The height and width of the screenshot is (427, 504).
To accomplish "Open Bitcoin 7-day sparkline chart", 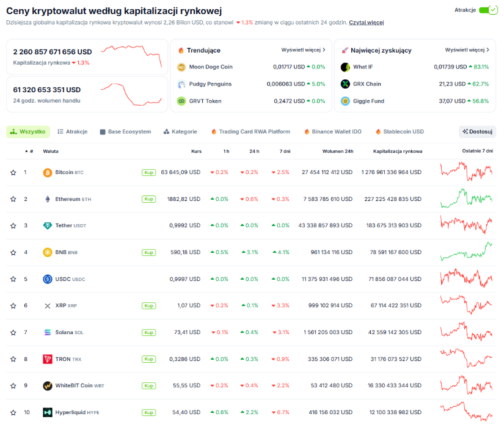I will (466, 171).
